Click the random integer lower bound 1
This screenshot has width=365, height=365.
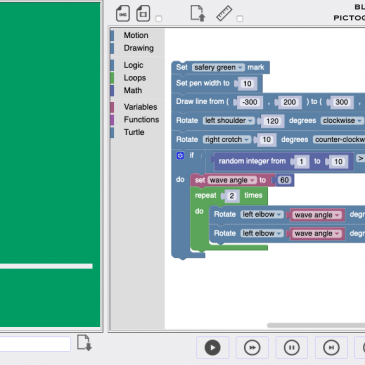[301, 162]
